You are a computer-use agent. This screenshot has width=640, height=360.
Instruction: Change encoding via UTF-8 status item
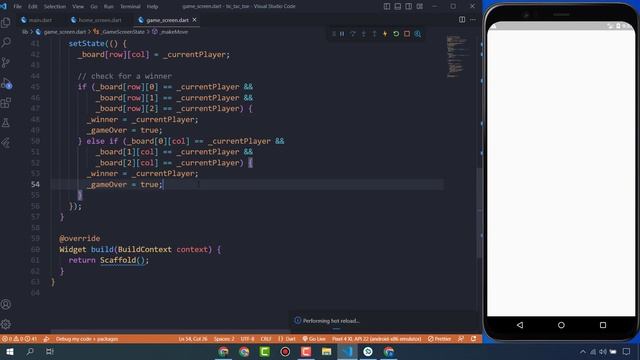247,339
